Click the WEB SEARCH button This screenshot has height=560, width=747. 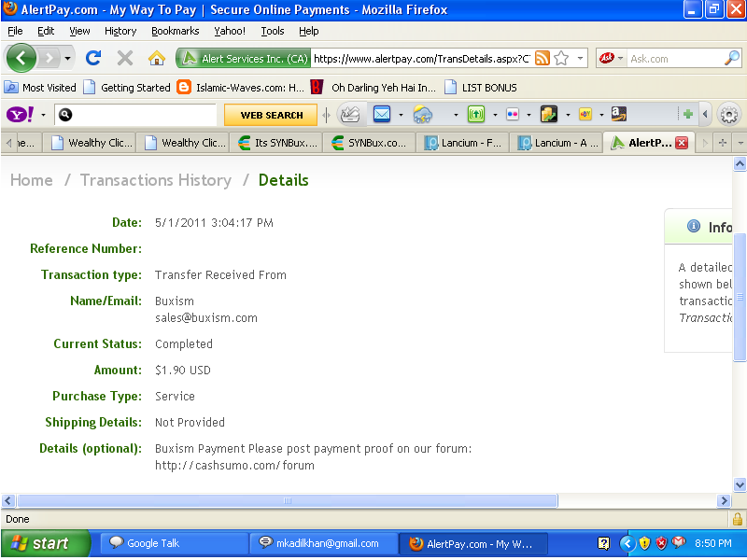pos(271,115)
